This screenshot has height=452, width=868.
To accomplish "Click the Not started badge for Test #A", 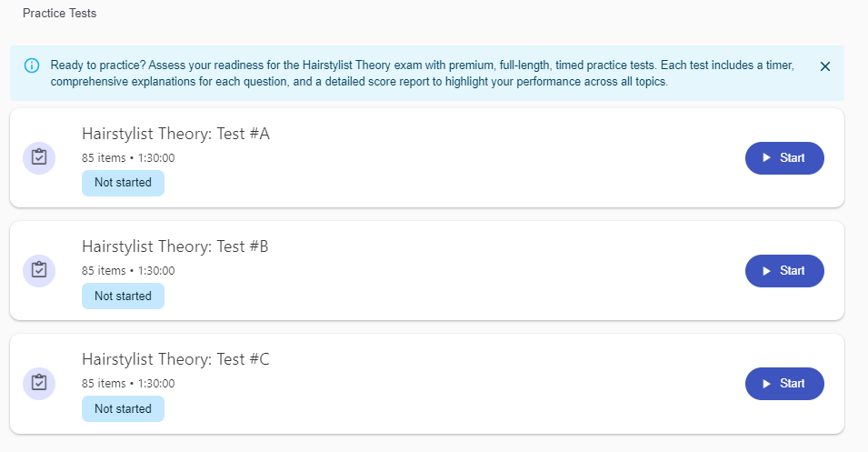I will [123, 183].
